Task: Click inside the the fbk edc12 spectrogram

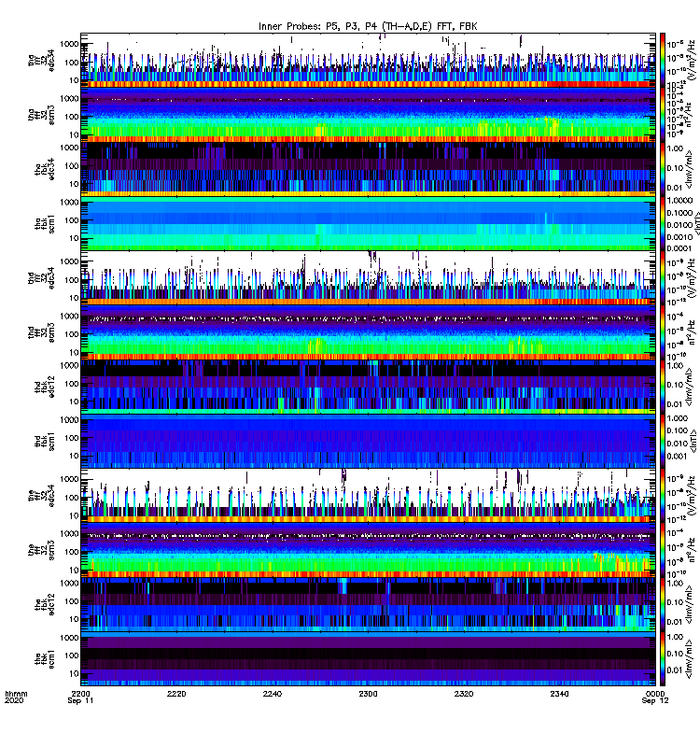Action: (x=368, y=605)
